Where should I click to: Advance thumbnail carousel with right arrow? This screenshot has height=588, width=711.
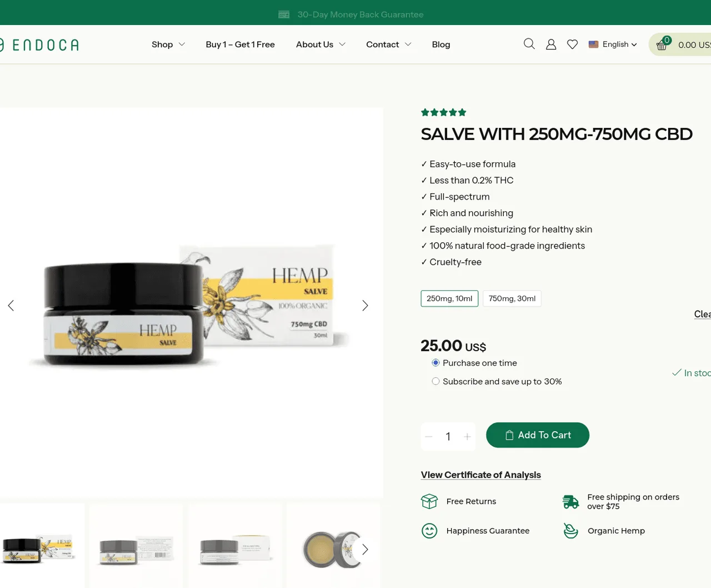pos(365,549)
